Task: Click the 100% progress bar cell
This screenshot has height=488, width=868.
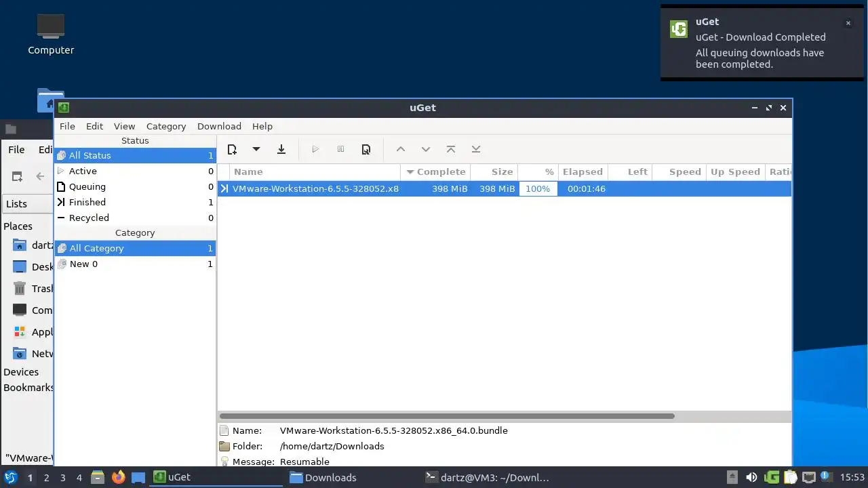Action: 538,188
